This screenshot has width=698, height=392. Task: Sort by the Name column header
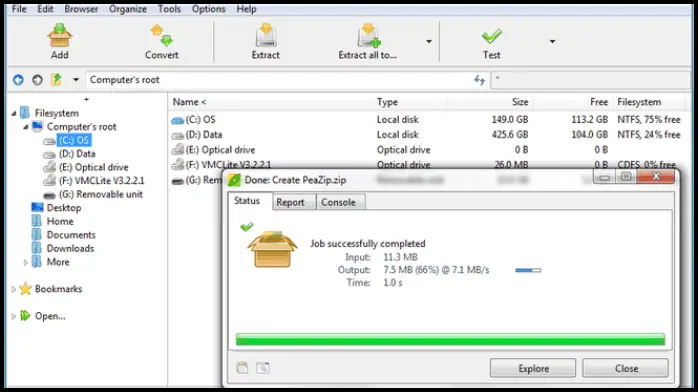(x=189, y=102)
